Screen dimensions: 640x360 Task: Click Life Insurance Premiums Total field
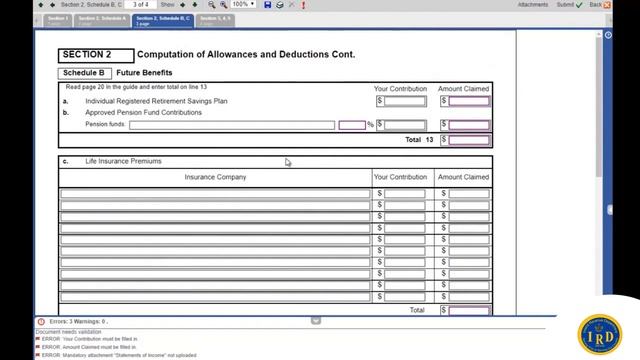pyautogui.click(x=469, y=310)
